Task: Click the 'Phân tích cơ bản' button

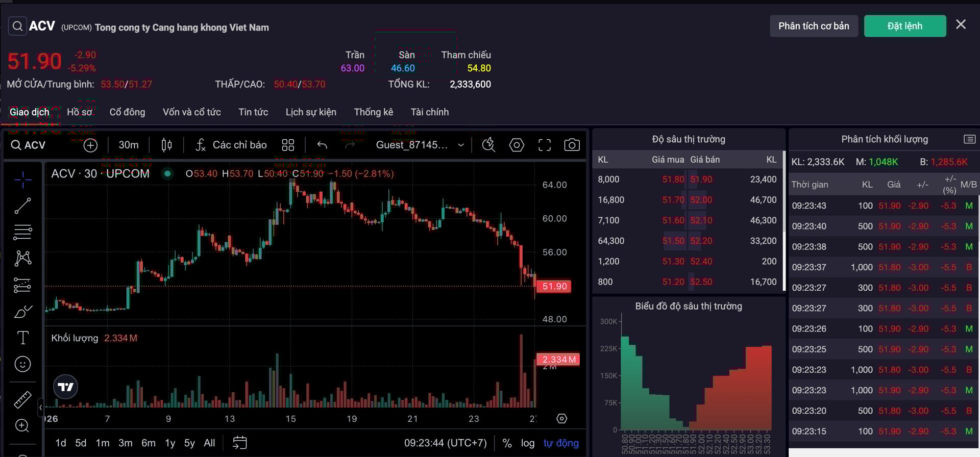Action: [813, 26]
